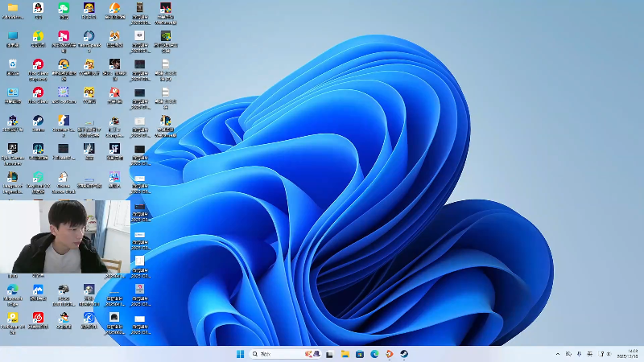Viewport: 644px width, 362px height.
Task: Select the This PC monitor icon
Action: click(12, 37)
